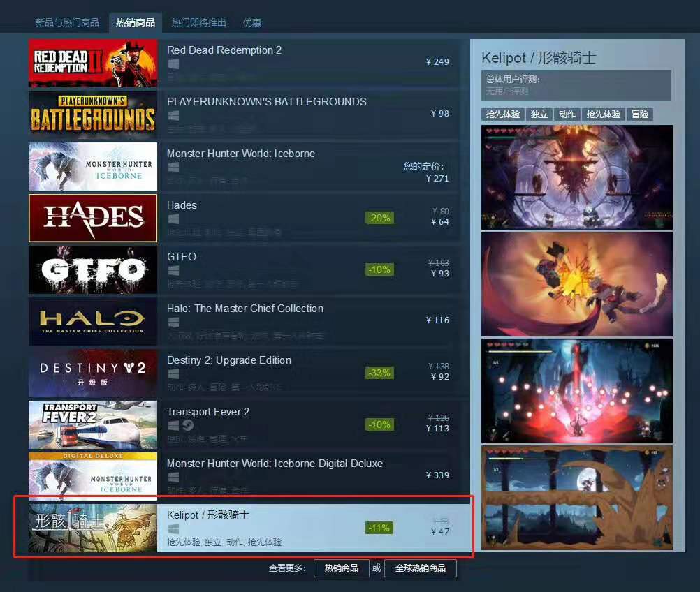View the first Kelipot boss-fight screenshot

[x=577, y=177]
